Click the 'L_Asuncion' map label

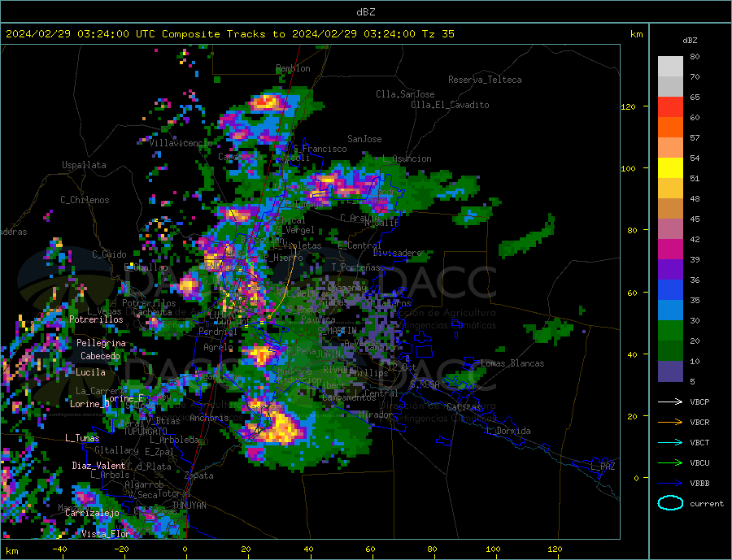(x=407, y=158)
